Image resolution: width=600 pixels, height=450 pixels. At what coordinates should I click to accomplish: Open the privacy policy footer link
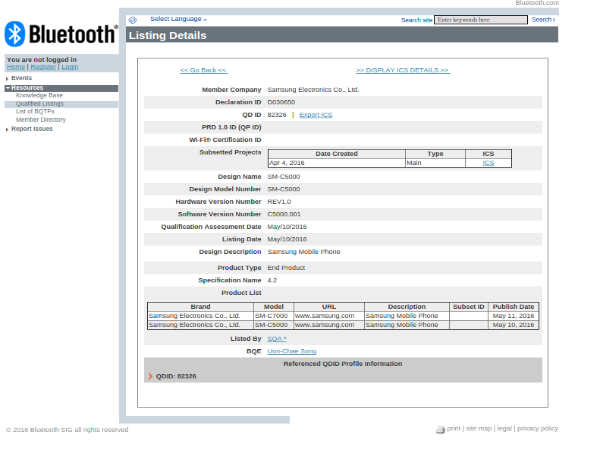[x=537, y=428]
